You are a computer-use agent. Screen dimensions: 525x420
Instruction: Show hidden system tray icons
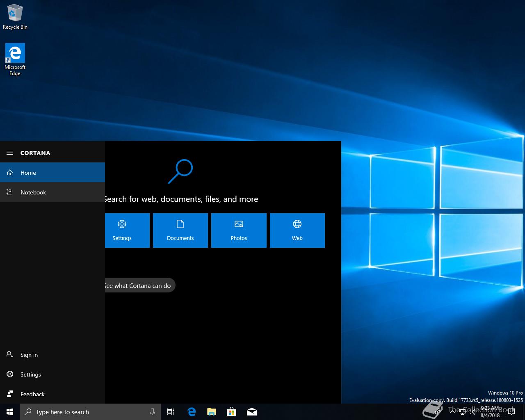452,412
